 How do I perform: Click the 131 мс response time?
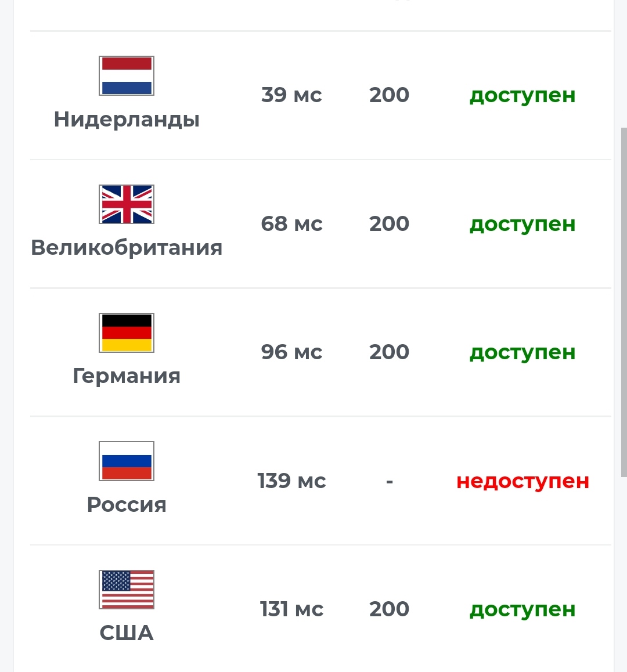pos(291,609)
